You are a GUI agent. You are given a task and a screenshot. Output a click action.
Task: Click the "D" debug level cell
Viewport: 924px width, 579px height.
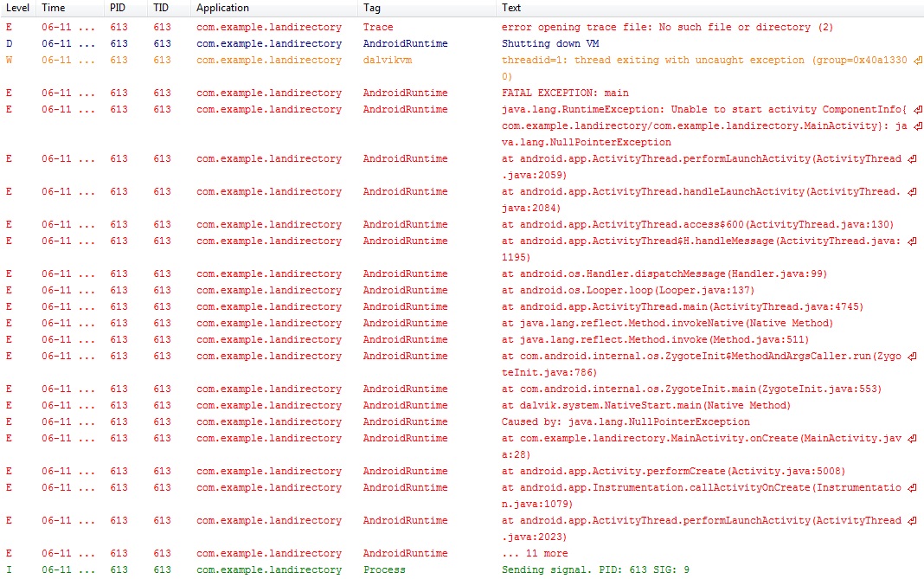[9, 43]
